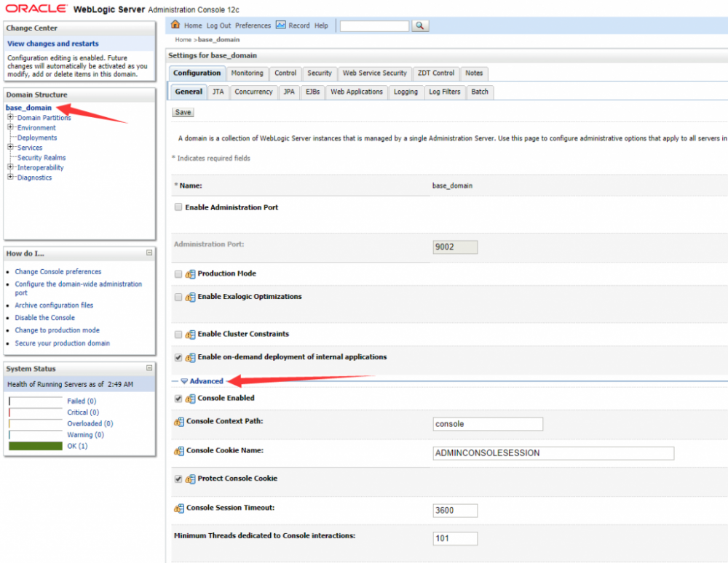Expand Domain Partitions tree node
This screenshot has width=728, height=563.
pos(10,117)
